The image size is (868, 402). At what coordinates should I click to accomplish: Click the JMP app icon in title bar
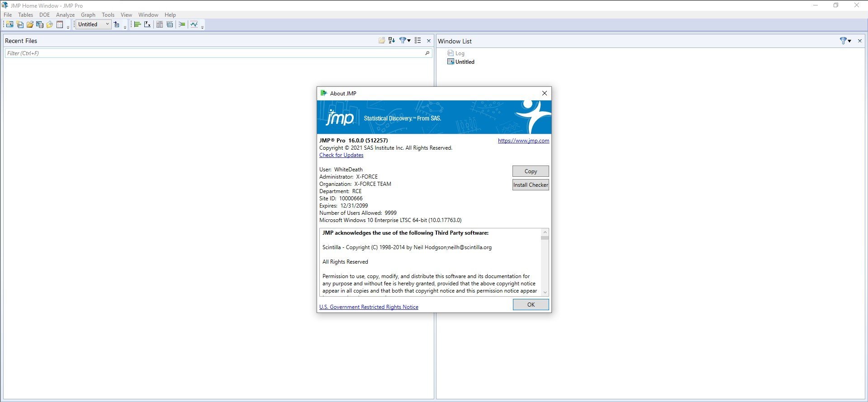coord(5,5)
